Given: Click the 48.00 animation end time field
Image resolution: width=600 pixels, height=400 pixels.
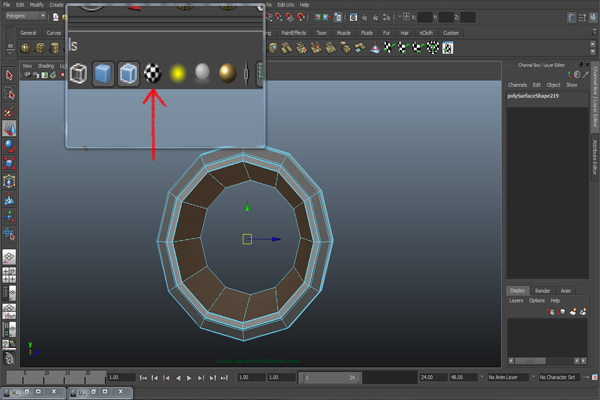Looking at the screenshot, I should pyautogui.click(x=463, y=377).
